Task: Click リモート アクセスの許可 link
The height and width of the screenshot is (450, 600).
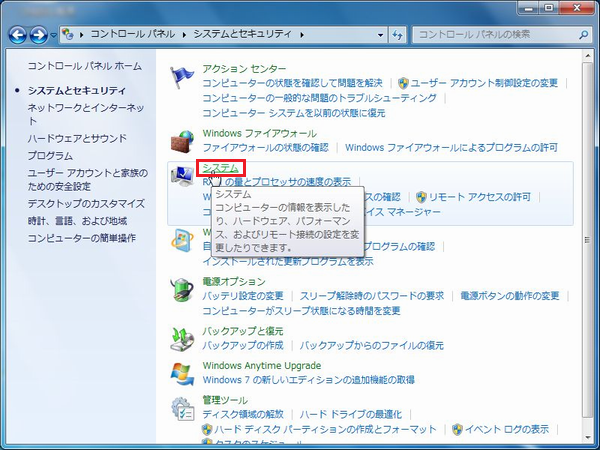Action: (x=479, y=197)
